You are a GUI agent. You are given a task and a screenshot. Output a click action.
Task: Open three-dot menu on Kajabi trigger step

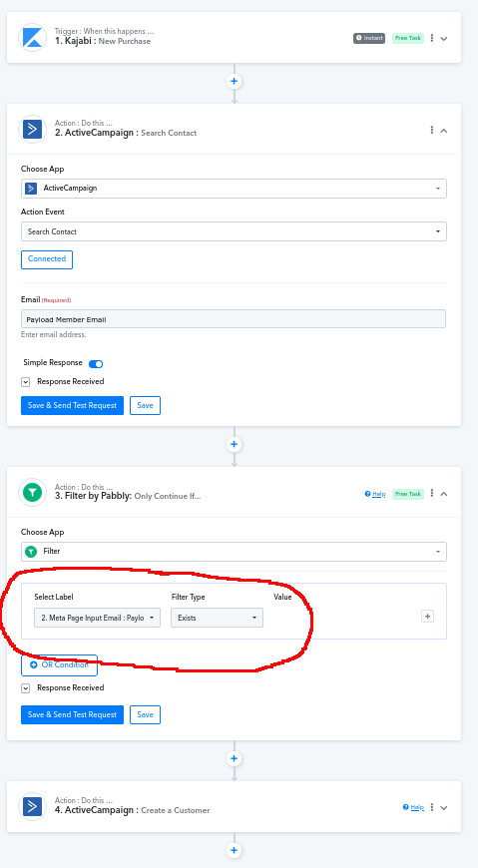[x=432, y=38]
